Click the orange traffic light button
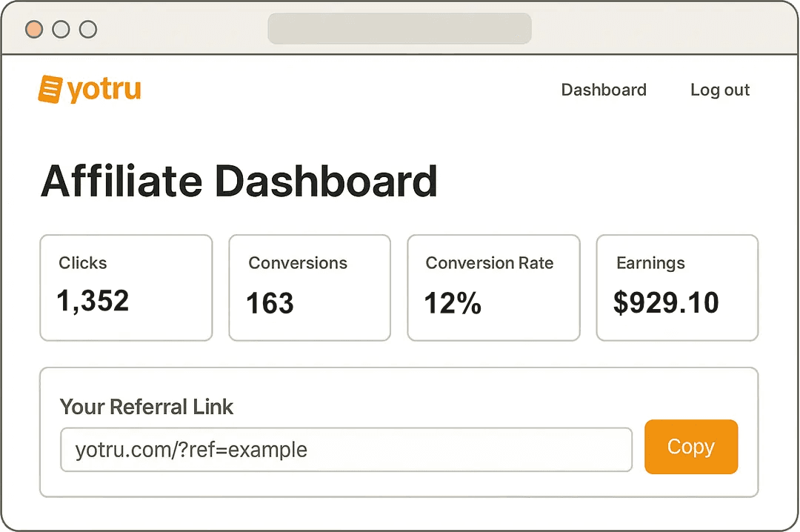The width and height of the screenshot is (800, 532). [x=34, y=29]
